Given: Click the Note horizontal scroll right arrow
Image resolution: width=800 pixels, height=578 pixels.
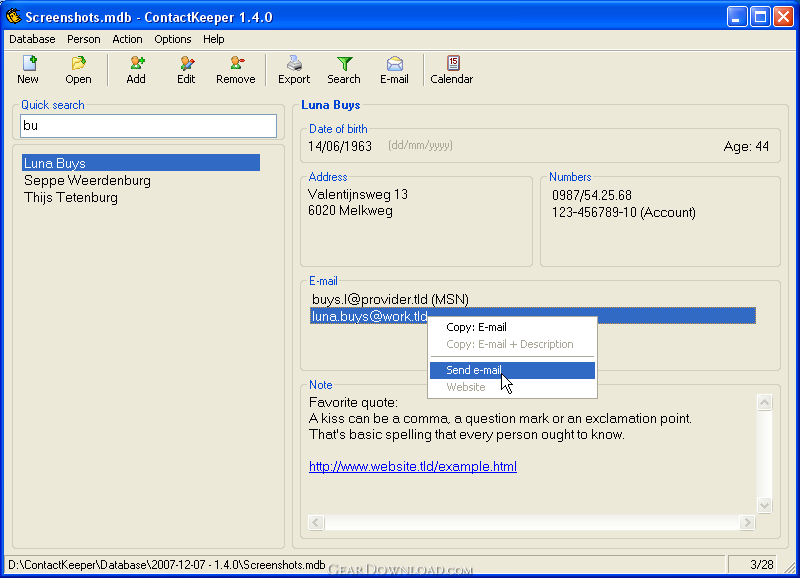Looking at the screenshot, I should pyautogui.click(x=747, y=522).
